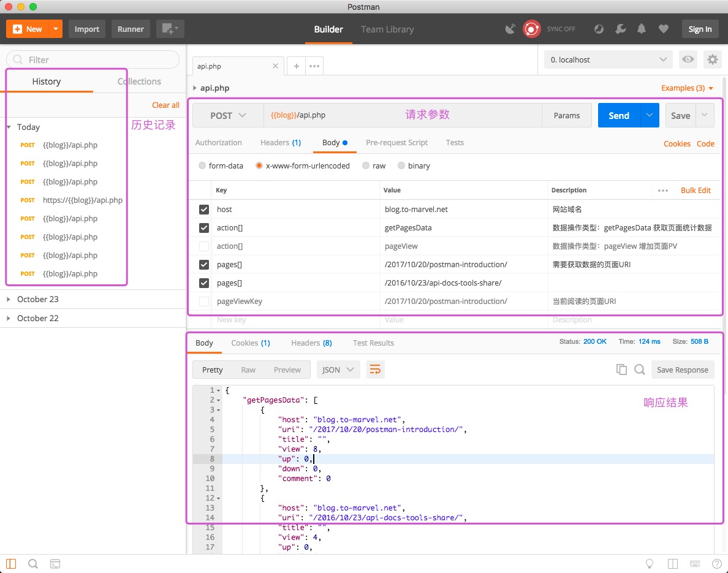This screenshot has height=573, width=728.
Task: Click the environment quick look eye icon
Action: click(x=688, y=59)
